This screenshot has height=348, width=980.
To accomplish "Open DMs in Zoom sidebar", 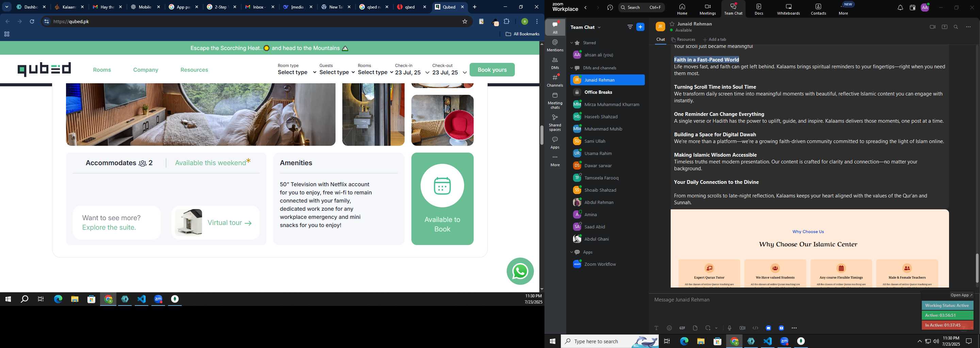I will tap(555, 63).
